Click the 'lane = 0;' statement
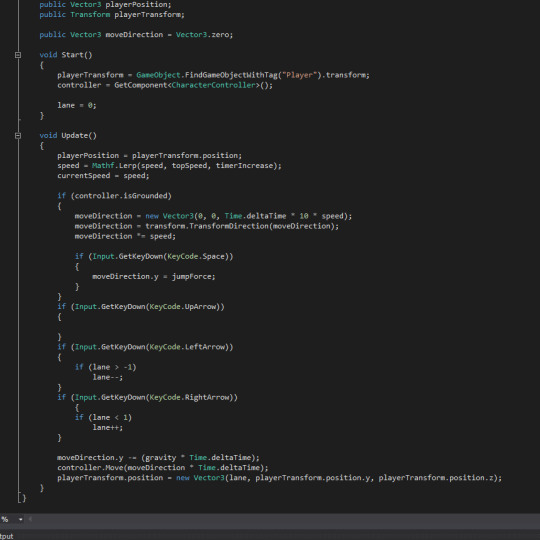This screenshot has height=540, width=540. point(77,105)
